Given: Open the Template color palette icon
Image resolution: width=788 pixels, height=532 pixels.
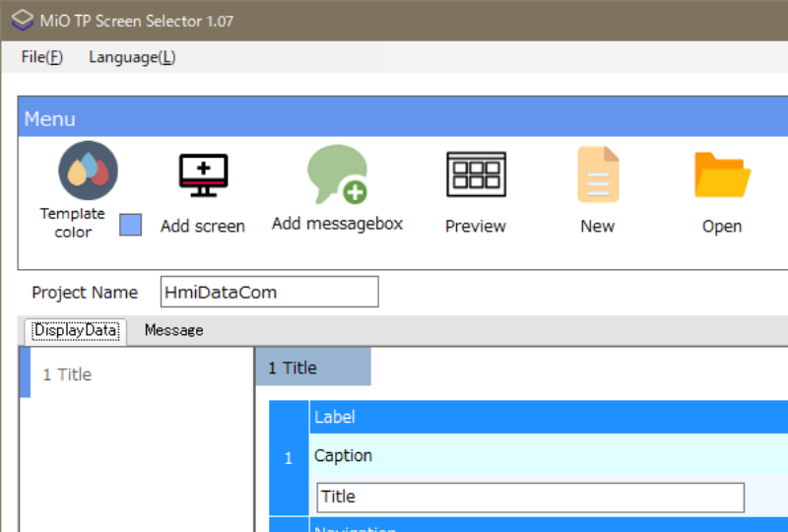Looking at the screenshot, I should point(88,170).
